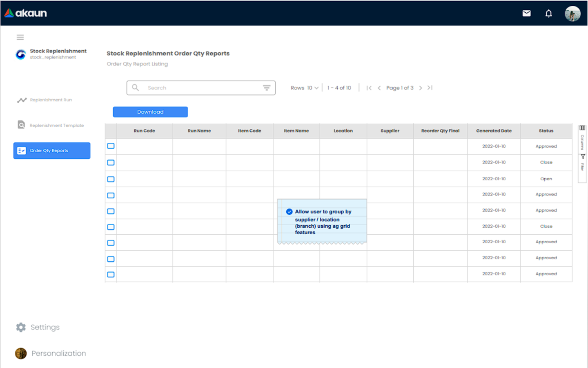Sort by the Run Name column header
This screenshot has height=368, width=588.
click(x=199, y=131)
